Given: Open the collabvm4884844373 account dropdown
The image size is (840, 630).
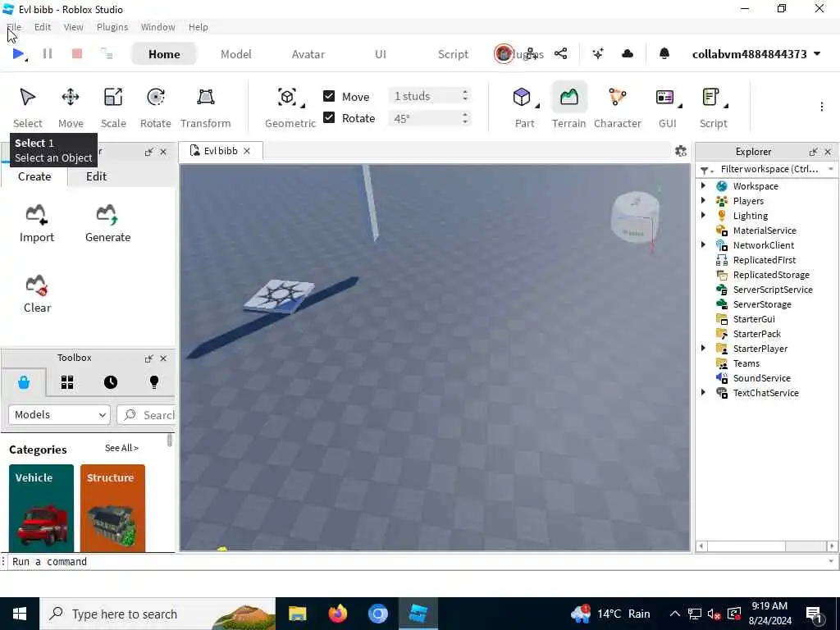Looking at the screenshot, I should (x=756, y=54).
